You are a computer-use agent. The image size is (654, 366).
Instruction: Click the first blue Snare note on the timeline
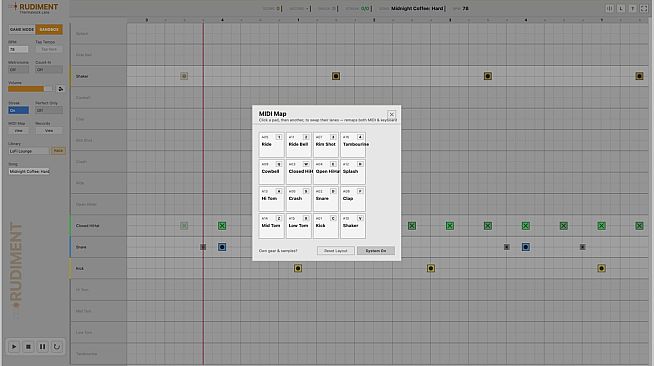click(222, 247)
